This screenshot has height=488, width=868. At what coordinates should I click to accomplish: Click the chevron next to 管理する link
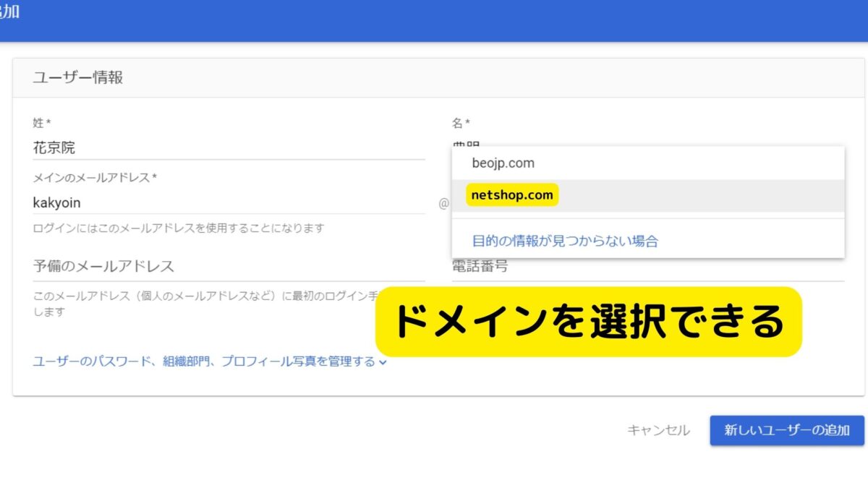tap(384, 362)
